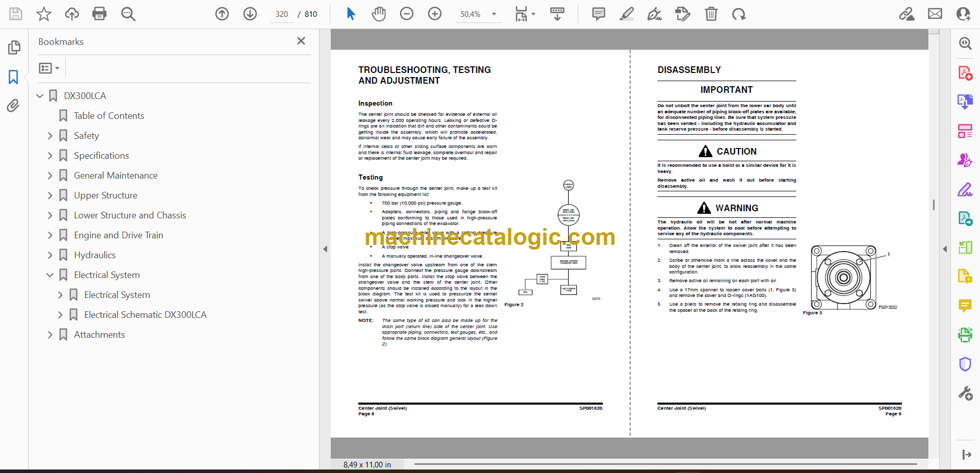Add a sticky note comment
Image resolution: width=980 pixels, height=473 pixels.
[x=599, y=14]
